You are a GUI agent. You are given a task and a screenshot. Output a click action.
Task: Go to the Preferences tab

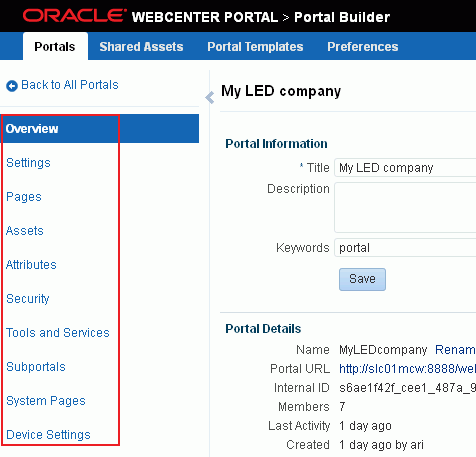tap(363, 47)
